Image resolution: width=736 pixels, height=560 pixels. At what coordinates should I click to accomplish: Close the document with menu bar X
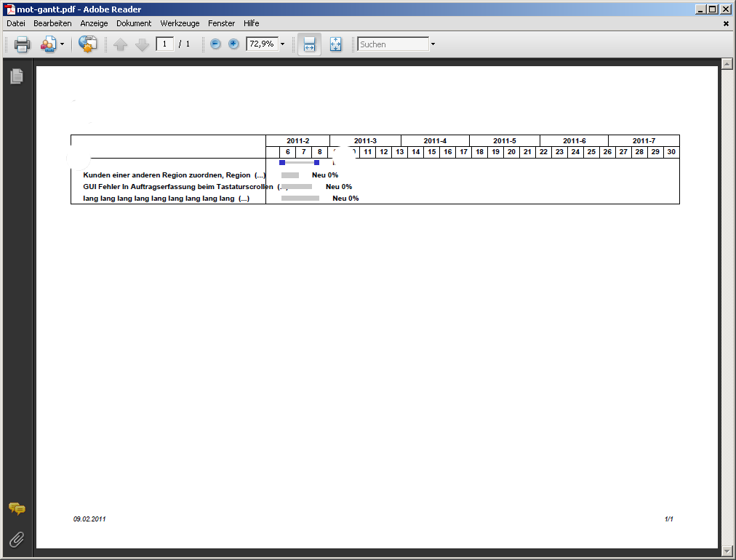(726, 23)
